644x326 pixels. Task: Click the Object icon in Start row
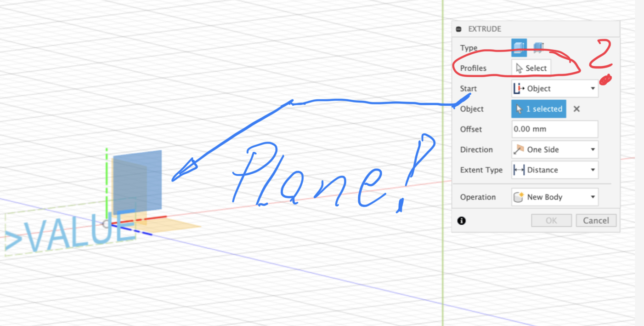[x=519, y=88]
